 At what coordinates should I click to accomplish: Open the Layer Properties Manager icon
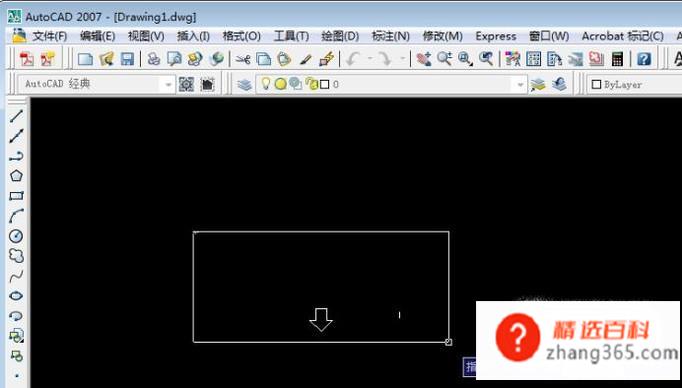coord(245,84)
